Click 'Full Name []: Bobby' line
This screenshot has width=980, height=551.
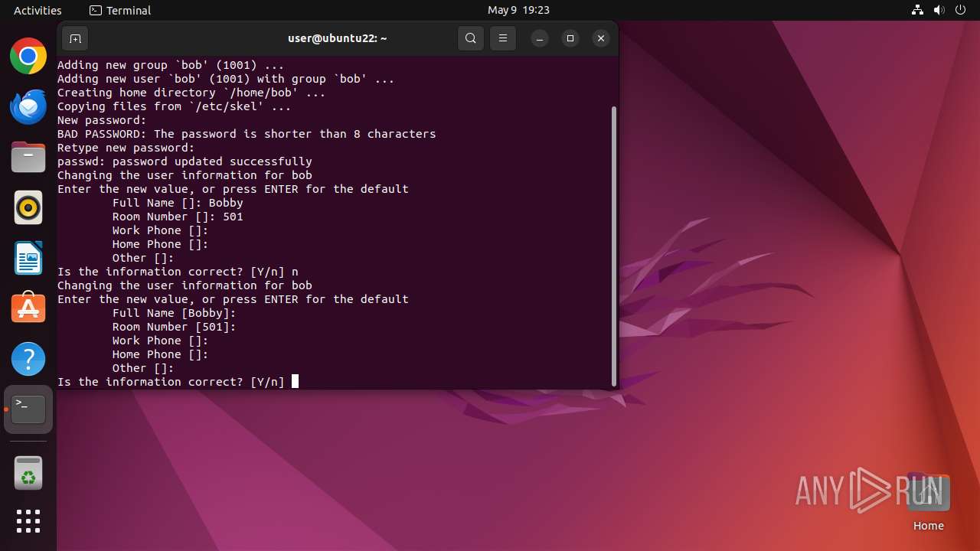(178, 203)
